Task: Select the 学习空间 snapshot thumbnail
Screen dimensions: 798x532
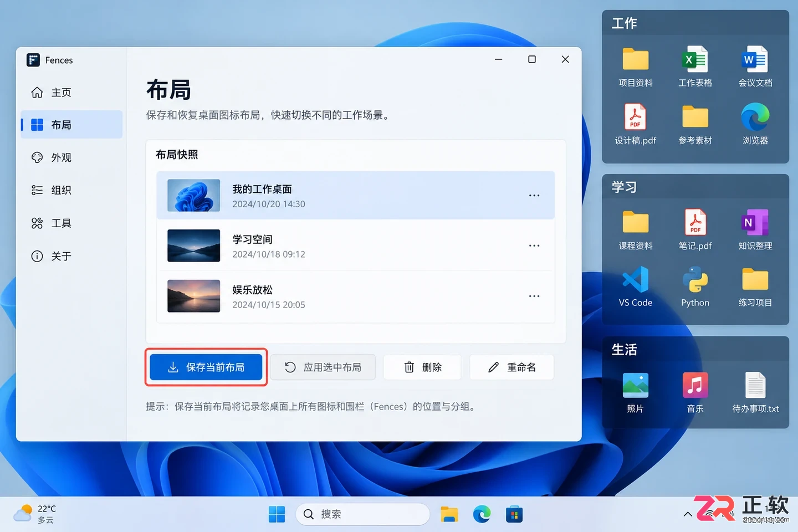Action: (194, 245)
